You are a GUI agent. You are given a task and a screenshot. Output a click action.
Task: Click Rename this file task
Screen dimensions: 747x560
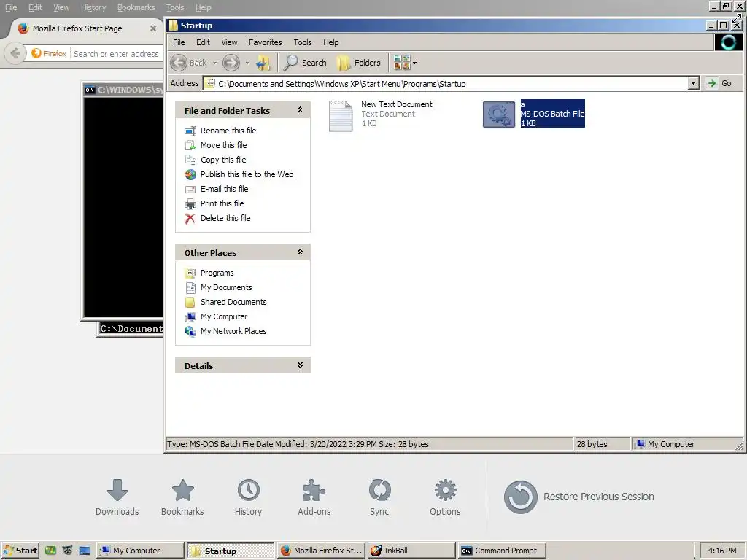(x=228, y=131)
